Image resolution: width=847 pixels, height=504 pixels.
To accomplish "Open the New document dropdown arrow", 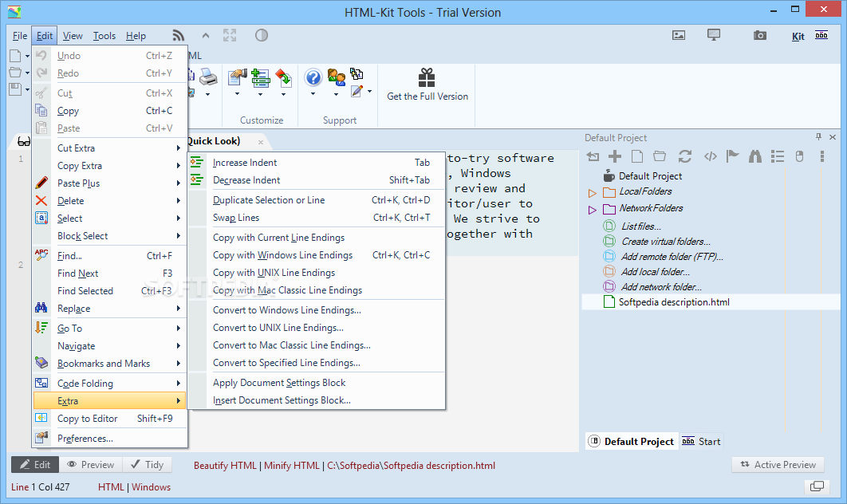I will pyautogui.click(x=27, y=56).
